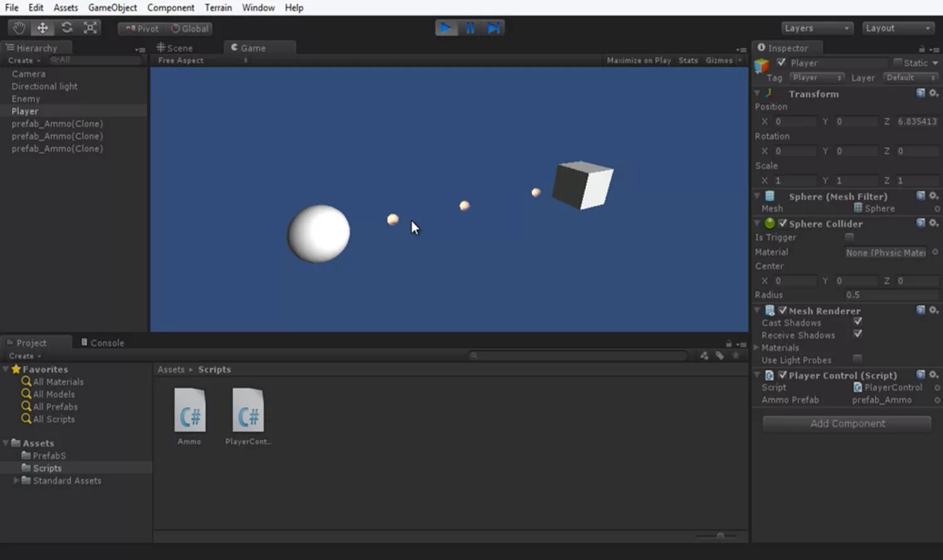Image resolution: width=943 pixels, height=560 pixels.
Task: Switch to the Console tab
Action: (x=102, y=343)
